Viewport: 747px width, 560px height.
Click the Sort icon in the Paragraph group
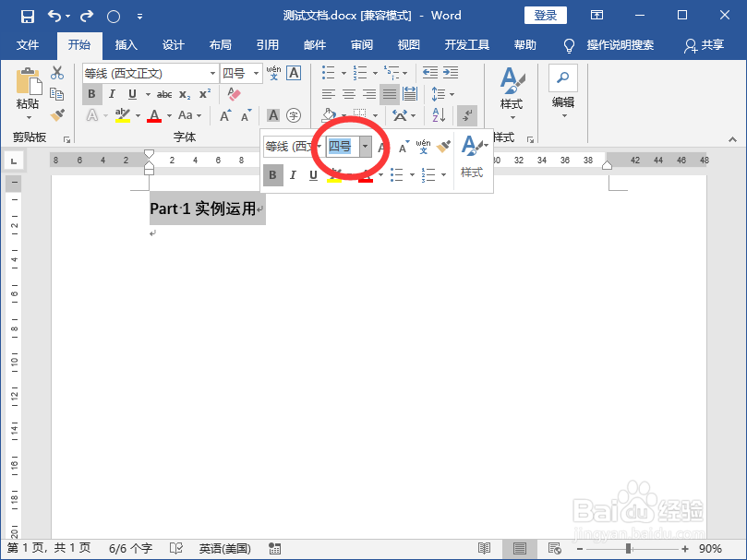click(x=438, y=114)
